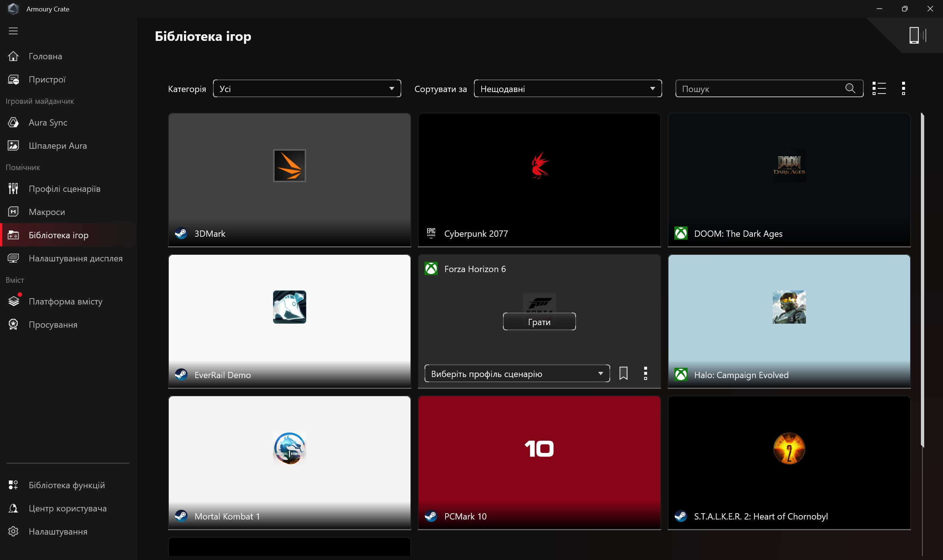Screen dimensions: 943x560
Task: Click the search magnifier icon
Action: [850, 88]
